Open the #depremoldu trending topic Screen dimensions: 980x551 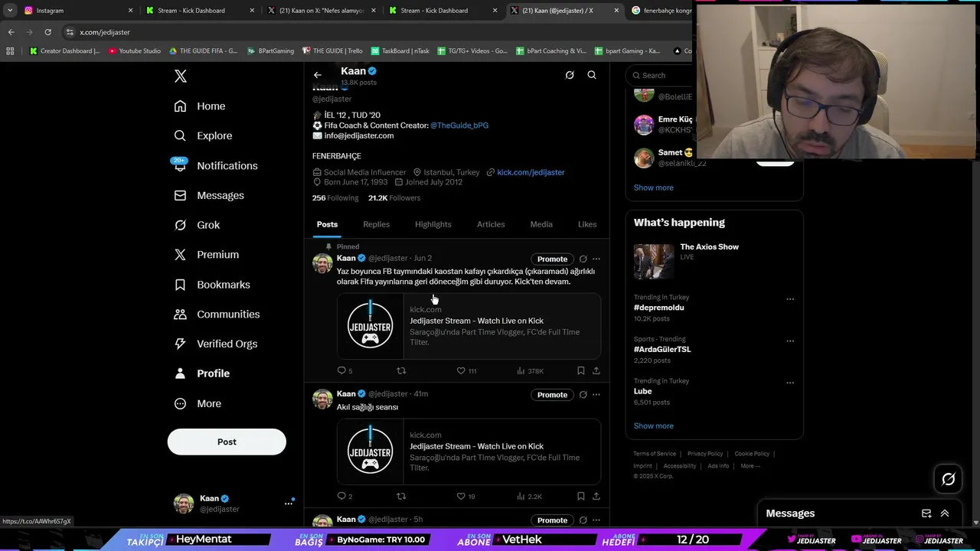click(659, 308)
